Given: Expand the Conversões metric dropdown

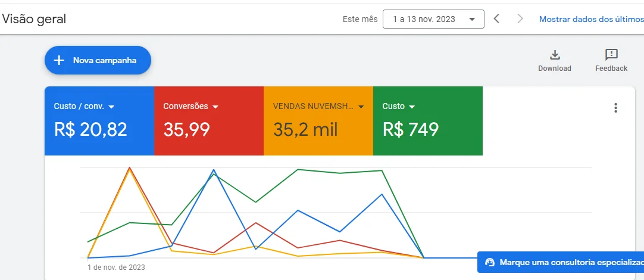Looking at the screenshot, I should (x=215, y=107).
